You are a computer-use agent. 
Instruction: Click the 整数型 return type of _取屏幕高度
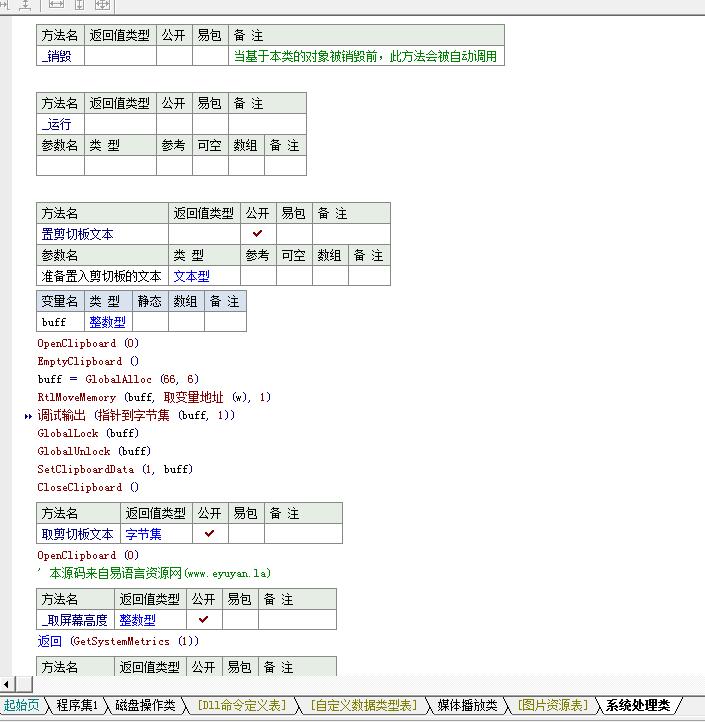pos(137,620)
